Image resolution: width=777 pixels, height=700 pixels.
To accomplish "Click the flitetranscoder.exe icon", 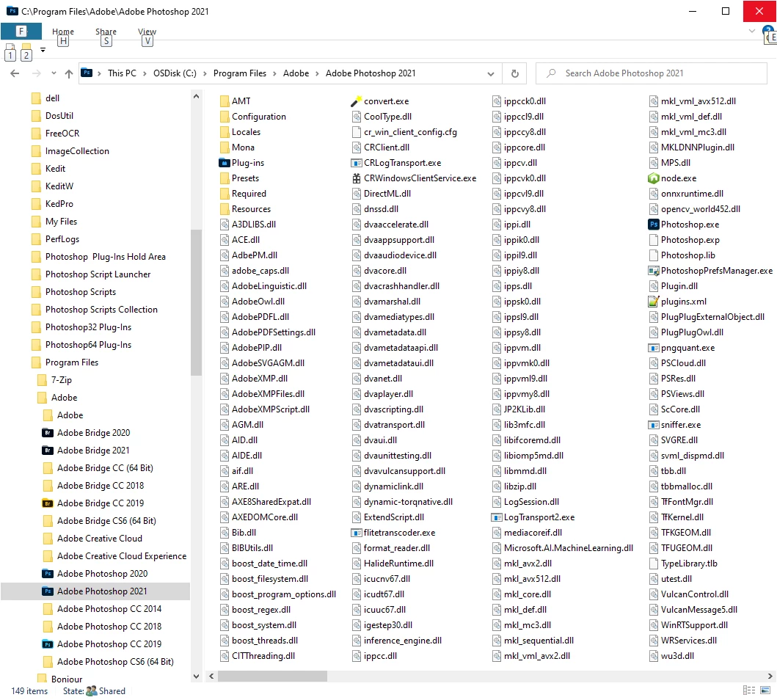I will point(357,533).
